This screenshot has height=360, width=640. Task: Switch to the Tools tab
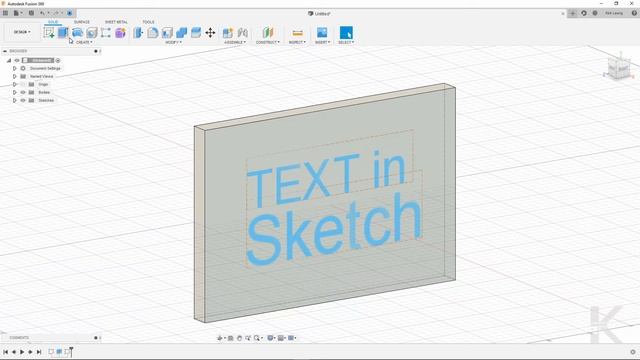148,22
